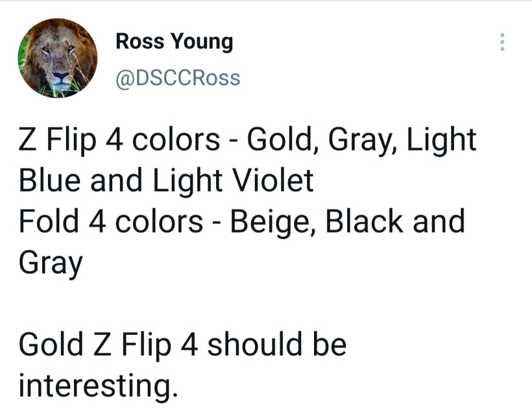Select the lion's face in the avatar
Viewport: 532px width, 420px height.
58,61
